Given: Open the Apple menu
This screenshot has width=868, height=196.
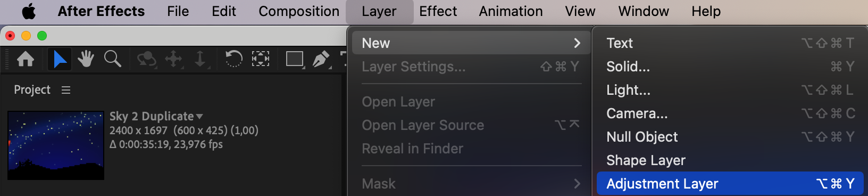Looking at the screenshot, I should point(29,11).
